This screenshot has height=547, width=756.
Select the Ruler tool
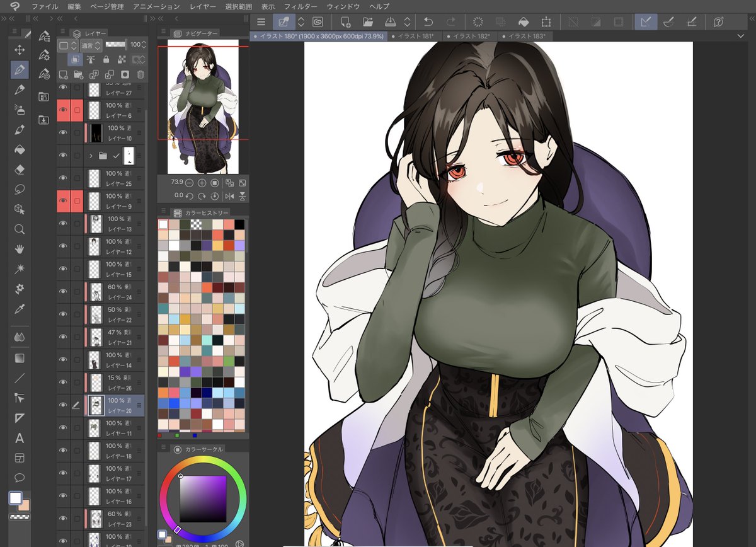click(20, 418)
